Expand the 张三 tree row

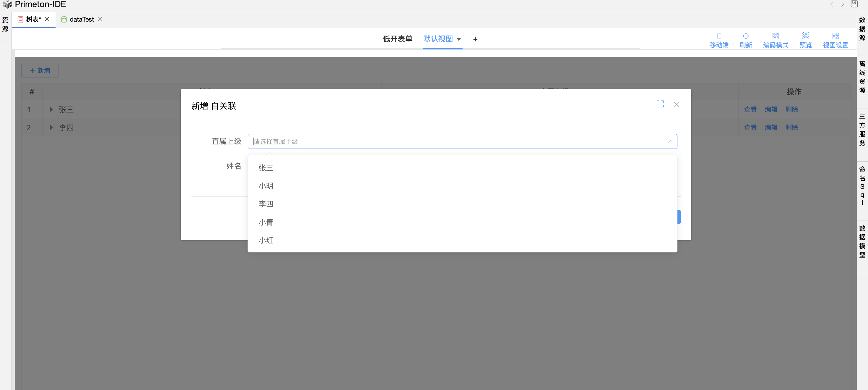click(51, 109)
